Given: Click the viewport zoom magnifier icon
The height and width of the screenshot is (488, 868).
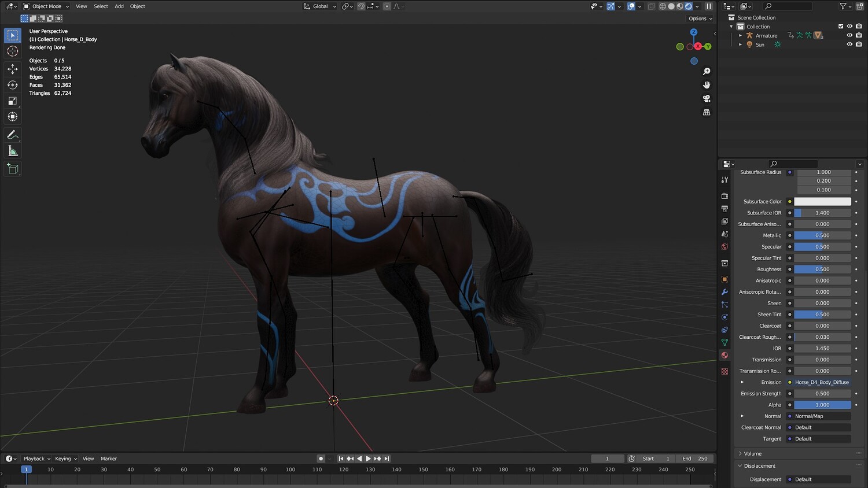Looking at the screenshot, I should tap(707, 71).
